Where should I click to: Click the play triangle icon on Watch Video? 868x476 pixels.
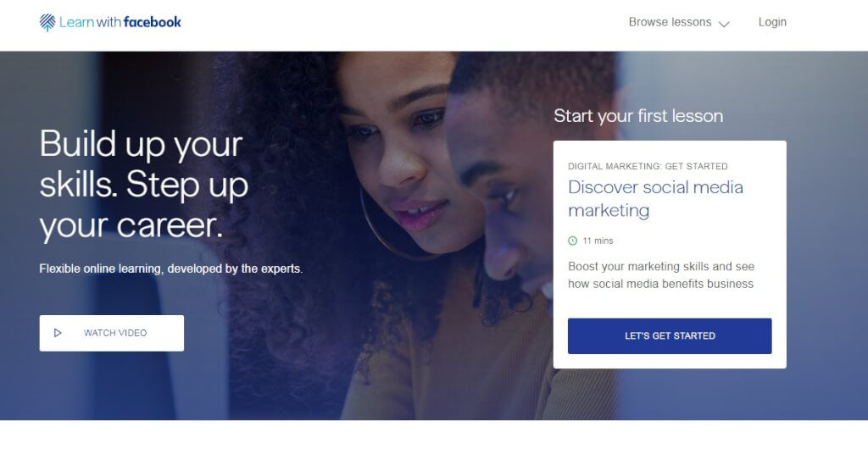[x=58, y=333]
